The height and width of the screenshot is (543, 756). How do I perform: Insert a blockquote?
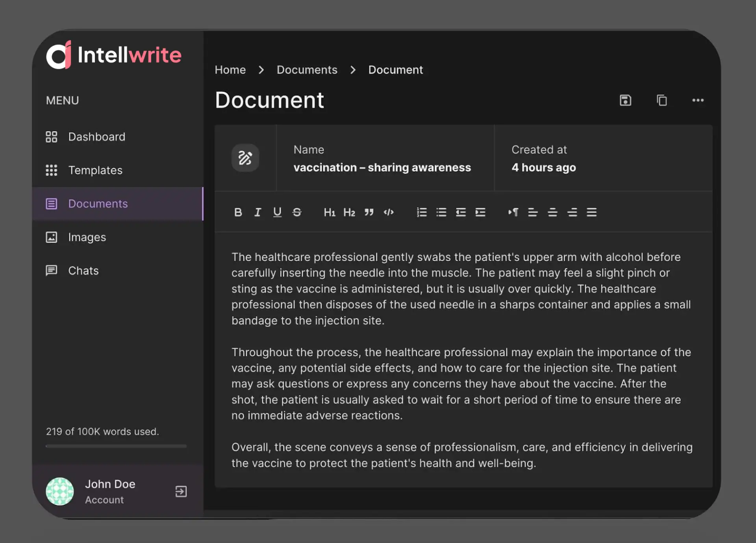click(369, 212)
